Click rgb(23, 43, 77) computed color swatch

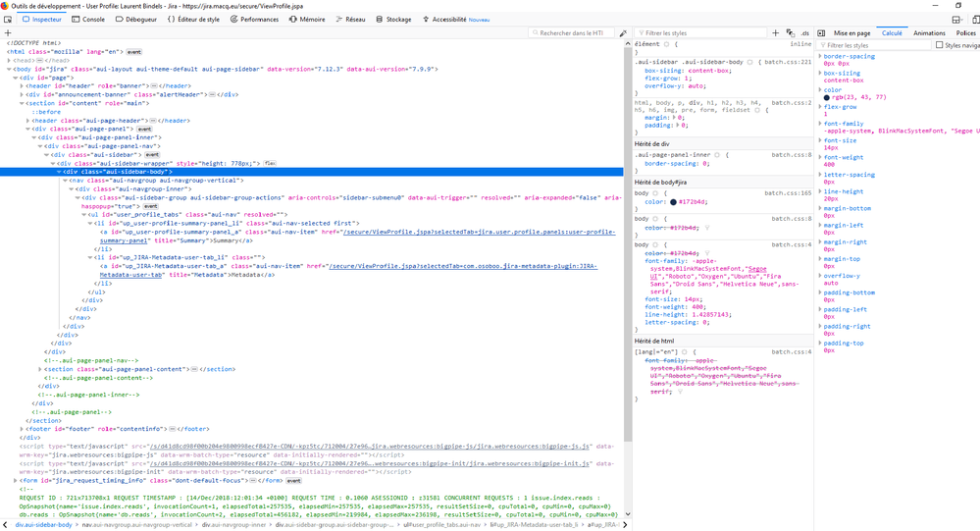[x=827, y=97]
